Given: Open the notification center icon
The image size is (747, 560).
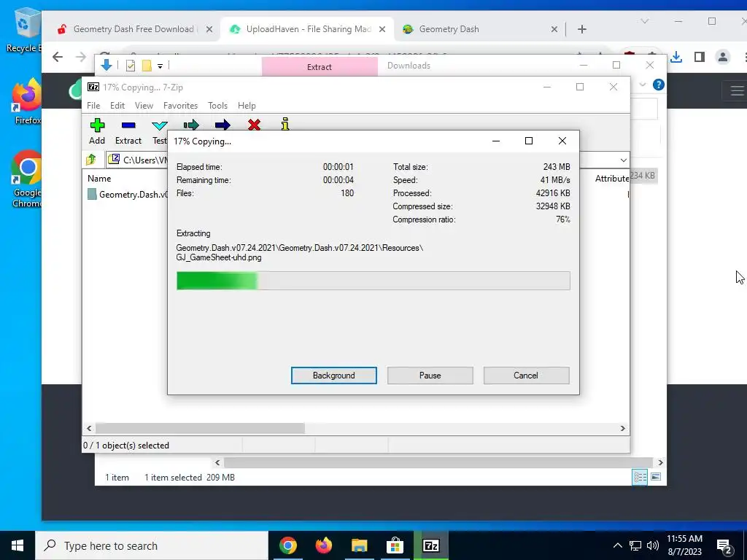Looking at the screenshot, I should tap(724, 545).
